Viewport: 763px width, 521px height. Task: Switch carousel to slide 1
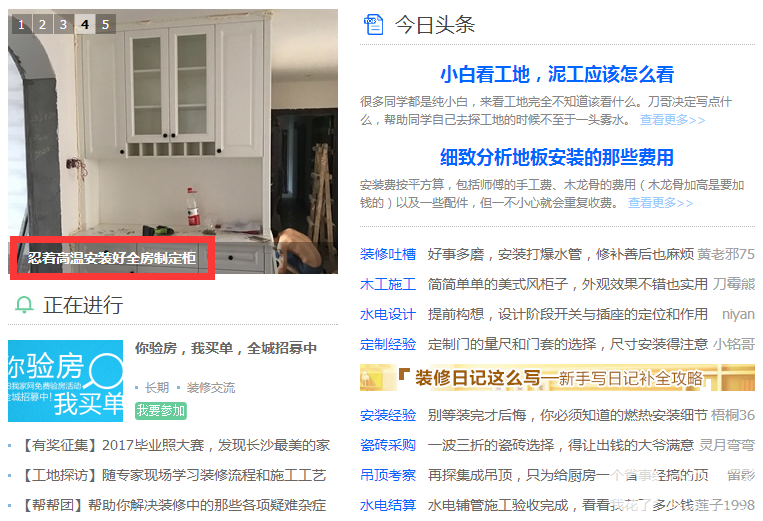click(21, 24)
